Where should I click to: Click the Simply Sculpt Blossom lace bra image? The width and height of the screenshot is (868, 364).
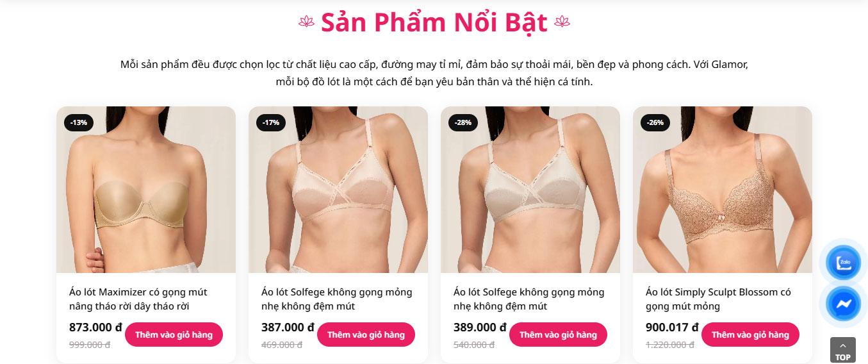[x=723, y=190]
